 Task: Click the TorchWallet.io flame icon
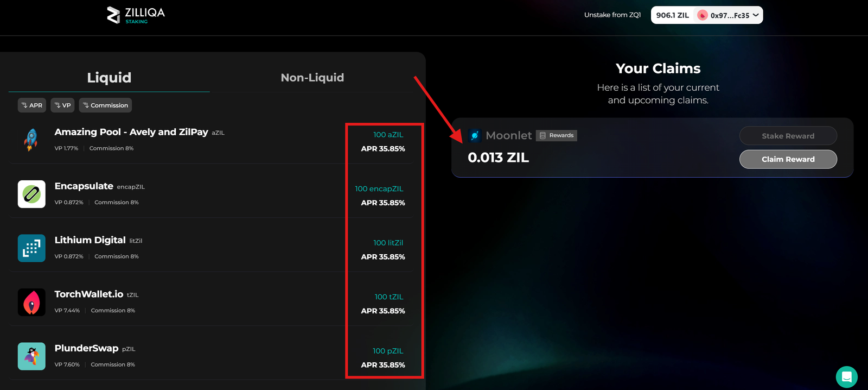pos(31,302)
